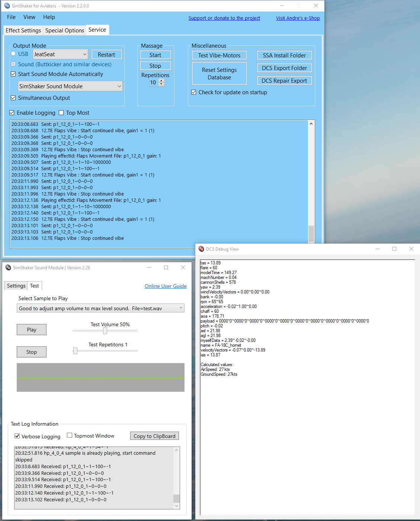Click DCS Debug View title bar icon
Viewport: 420px width, 521px height.
click(x=201, y=249)
